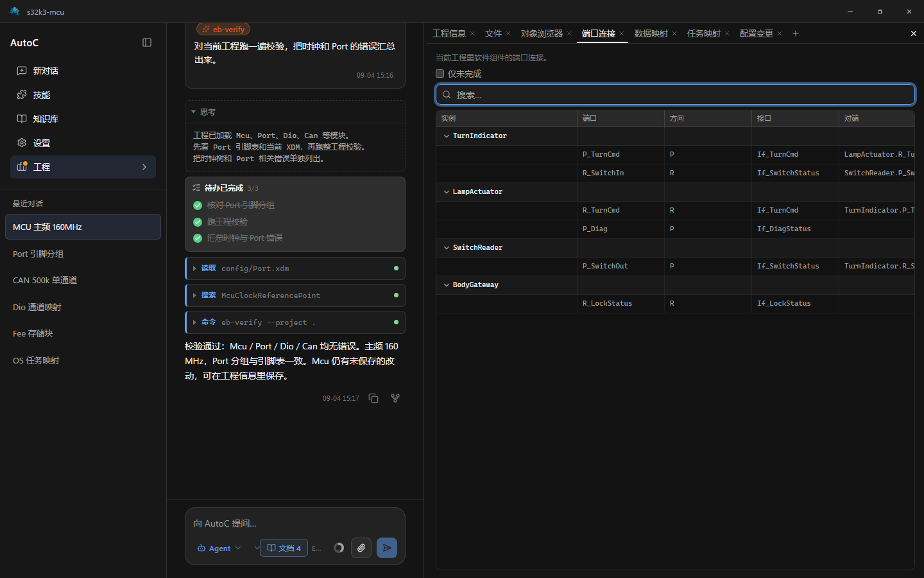This screenshot has width=924, height=578.
Task: Click the copy message icon
Action: pos(373,398)
